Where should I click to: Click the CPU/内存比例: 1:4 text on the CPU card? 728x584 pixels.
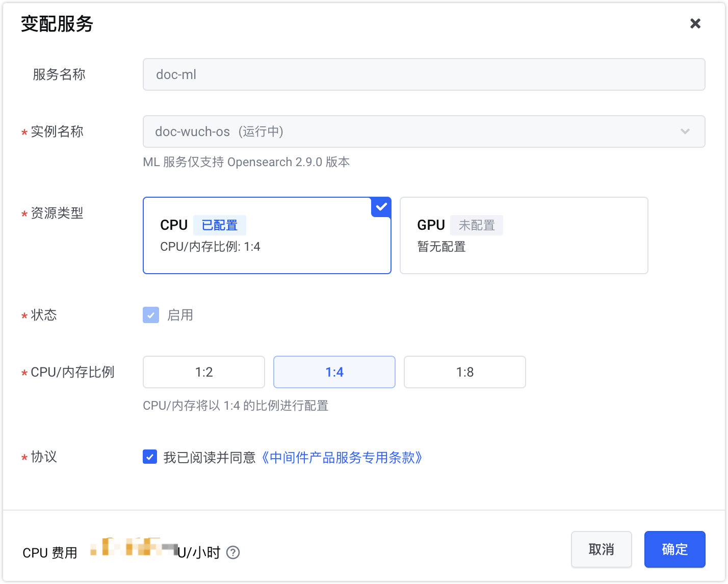point(210,247)
